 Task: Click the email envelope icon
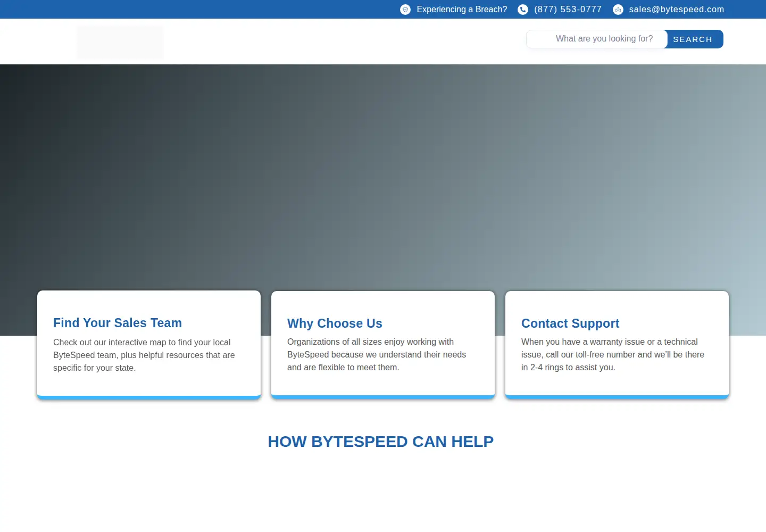[618, 10]
